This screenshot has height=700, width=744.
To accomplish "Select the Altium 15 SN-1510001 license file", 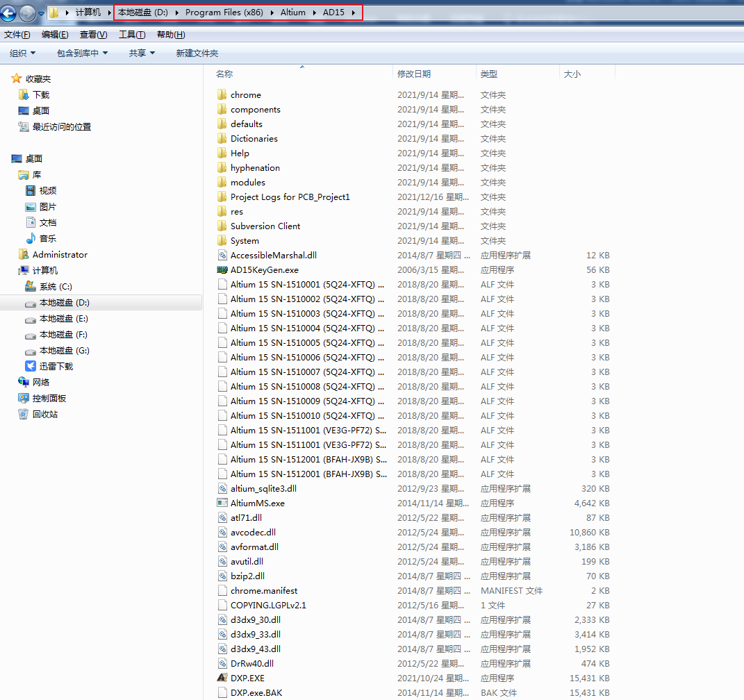I will pyautogui.click(x=307, y=285).
